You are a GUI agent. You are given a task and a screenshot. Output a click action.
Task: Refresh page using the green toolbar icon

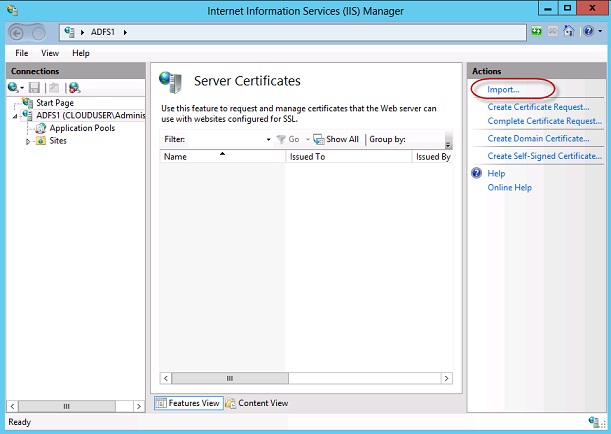(x=537, y=31)
